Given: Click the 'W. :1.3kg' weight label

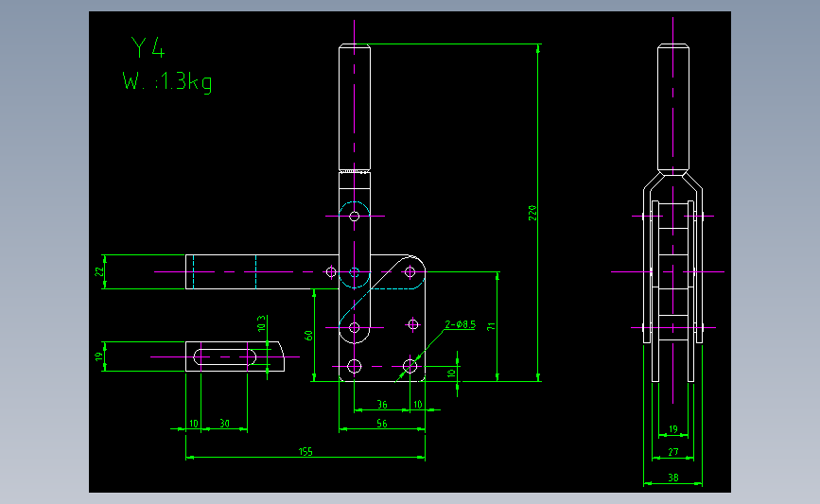Looking at the screenshot, I should click(166, 82).
